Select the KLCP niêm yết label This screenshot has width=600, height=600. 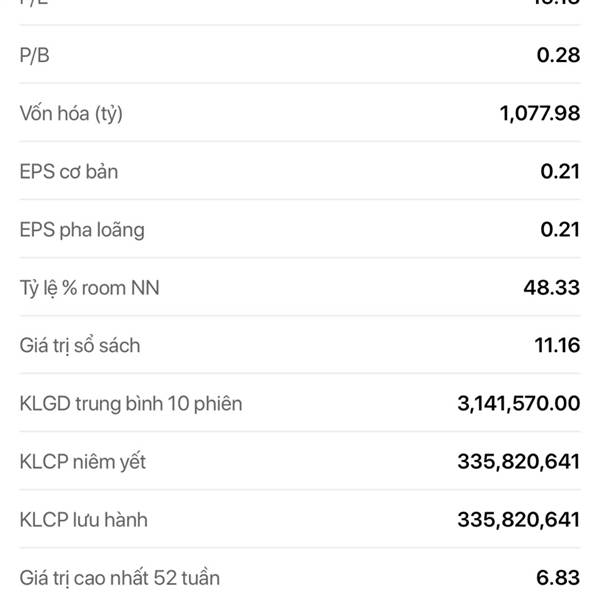(x=83, y=462)
